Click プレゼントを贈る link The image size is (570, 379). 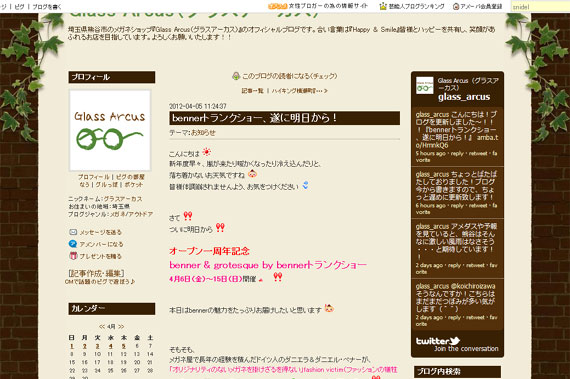pos(100,256)
